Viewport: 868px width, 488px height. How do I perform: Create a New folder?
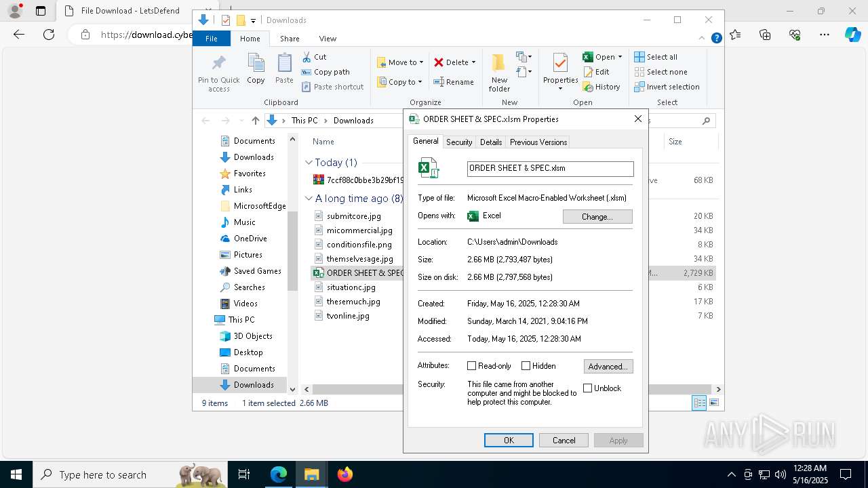[499, 73]
